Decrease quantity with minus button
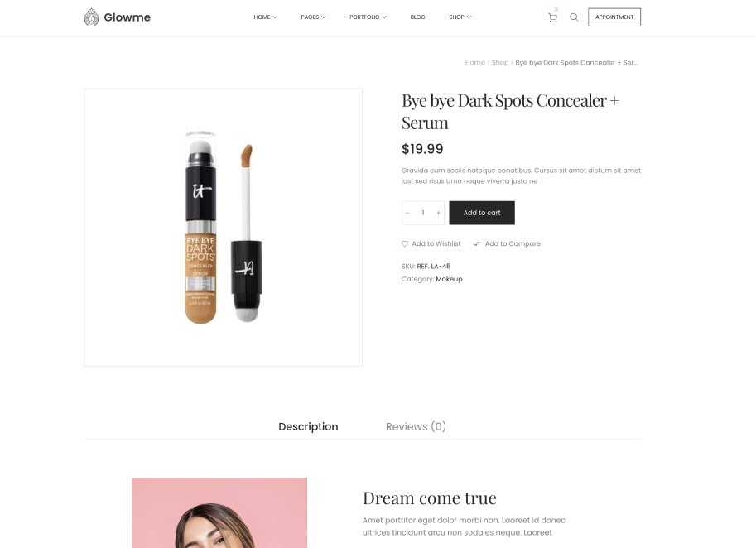 (407, 213)
